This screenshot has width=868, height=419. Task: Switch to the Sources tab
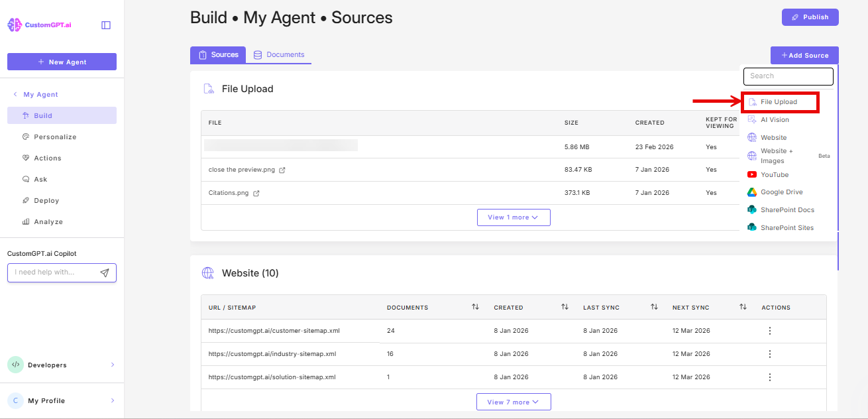(218, 55)
